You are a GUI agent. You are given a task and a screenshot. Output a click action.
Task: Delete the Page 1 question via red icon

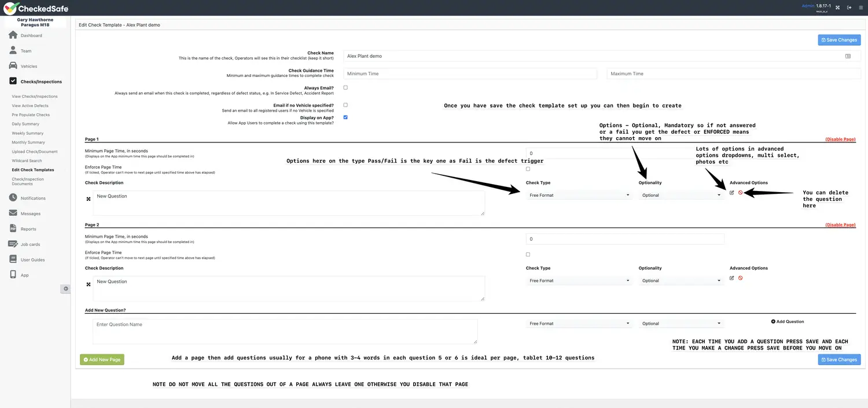[740, 193]
